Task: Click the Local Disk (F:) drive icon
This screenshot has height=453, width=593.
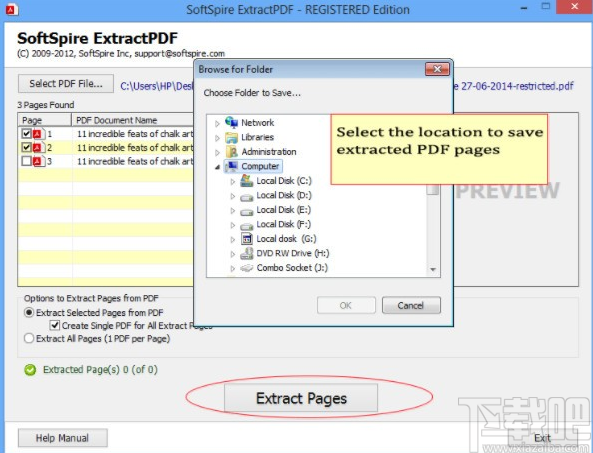Action: tap(247, 226)
